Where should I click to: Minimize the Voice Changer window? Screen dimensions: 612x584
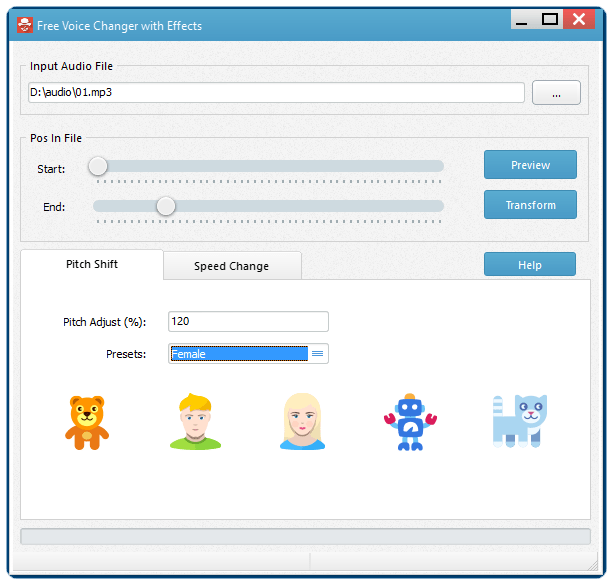tap(523, 19)
